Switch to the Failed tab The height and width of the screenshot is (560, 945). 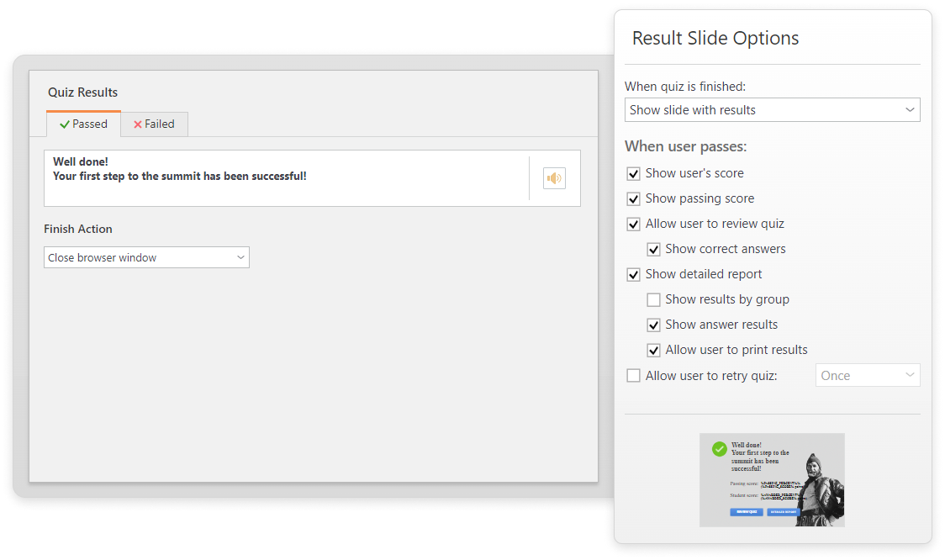tap(154, 124)
